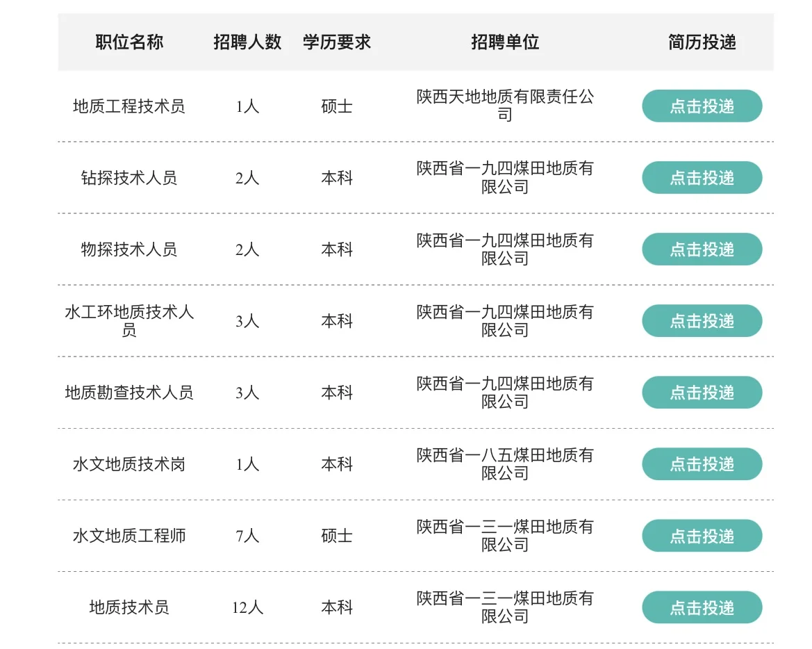Click the 学历要求 column header
The width and height of the screenshot is (812, 649).
(x=337, y=42)
